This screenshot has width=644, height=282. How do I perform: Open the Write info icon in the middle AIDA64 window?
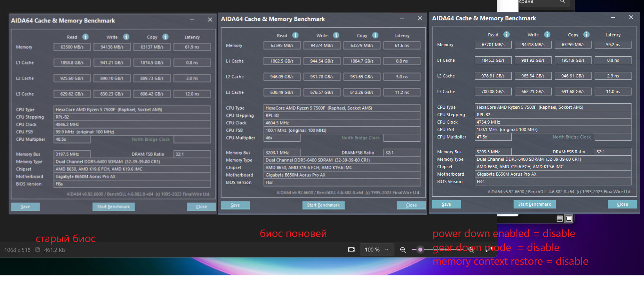[x=336, y=35]
